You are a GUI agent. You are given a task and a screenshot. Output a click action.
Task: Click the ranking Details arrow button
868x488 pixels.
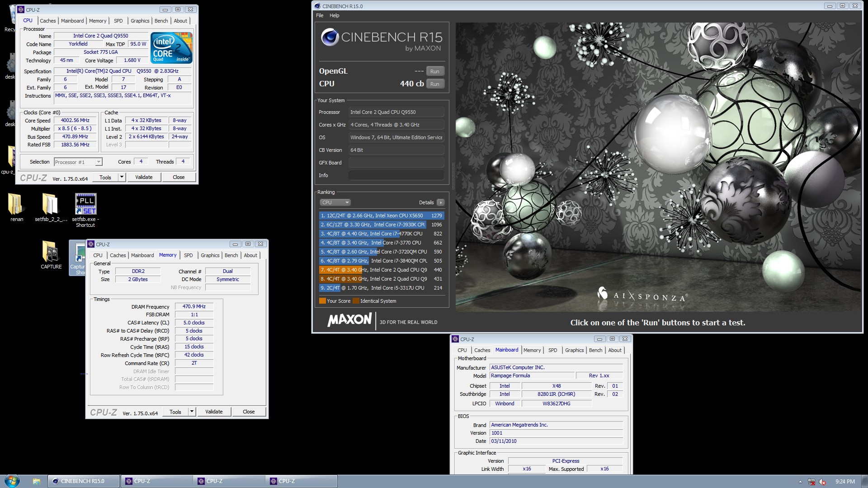(x=441, y=202)
